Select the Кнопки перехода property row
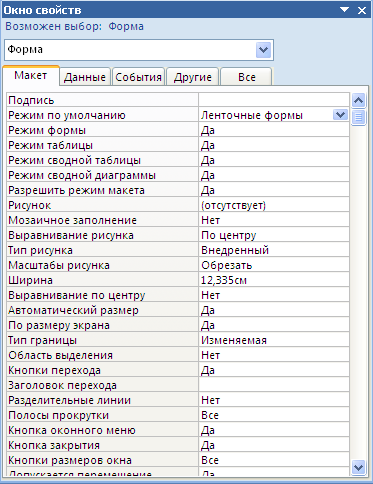The height and width of the screenshot is (484, 373). (x=178, y=370)
